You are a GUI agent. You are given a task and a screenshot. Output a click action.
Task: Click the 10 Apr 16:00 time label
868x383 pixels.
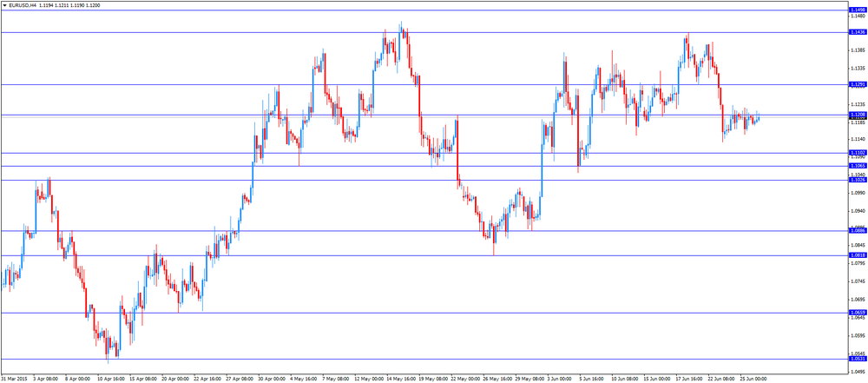point(109,380)
